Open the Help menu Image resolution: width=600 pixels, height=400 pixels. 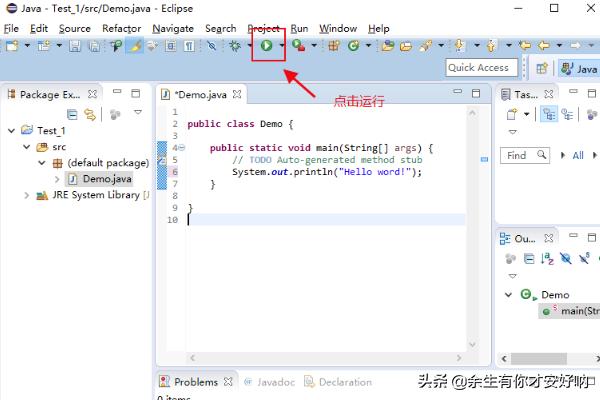coord(378,29)
